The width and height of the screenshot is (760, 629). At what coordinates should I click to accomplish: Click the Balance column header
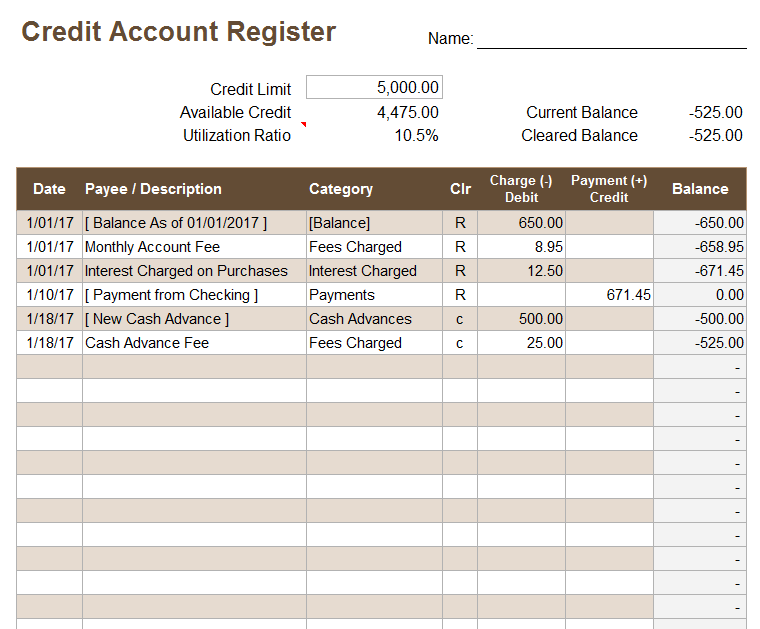point(700,189)
